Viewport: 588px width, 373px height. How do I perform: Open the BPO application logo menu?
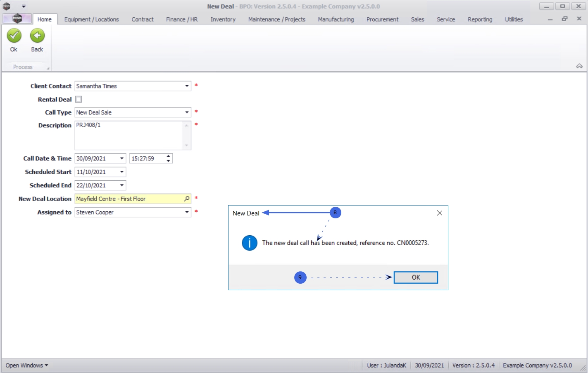17,19
